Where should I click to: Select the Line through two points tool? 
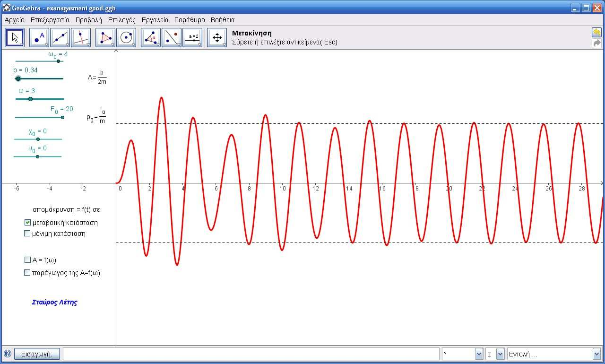60,38
